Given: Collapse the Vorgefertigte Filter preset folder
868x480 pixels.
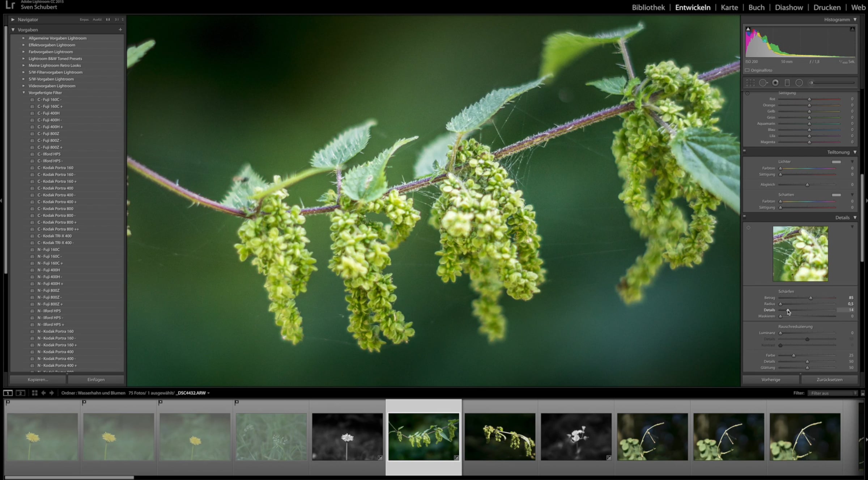Looking at the screenshot, I should (x=24, y=93).
